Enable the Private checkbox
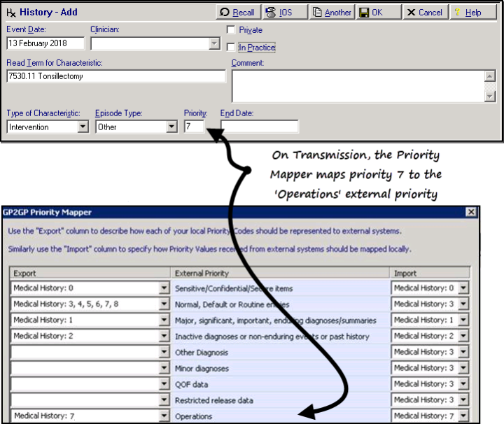Image resolution: width=504 pixels, height=424 pixels. tap(232, 30)
